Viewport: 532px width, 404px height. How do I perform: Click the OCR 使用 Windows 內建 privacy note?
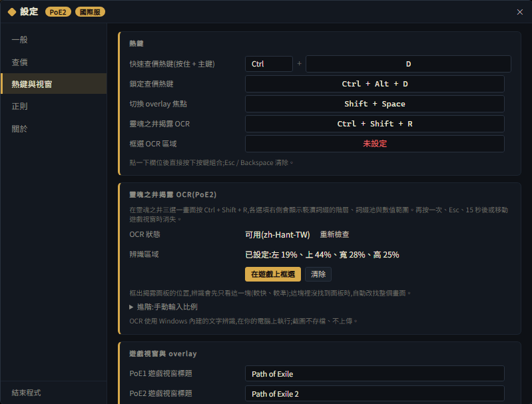click(x=243, y=321)
